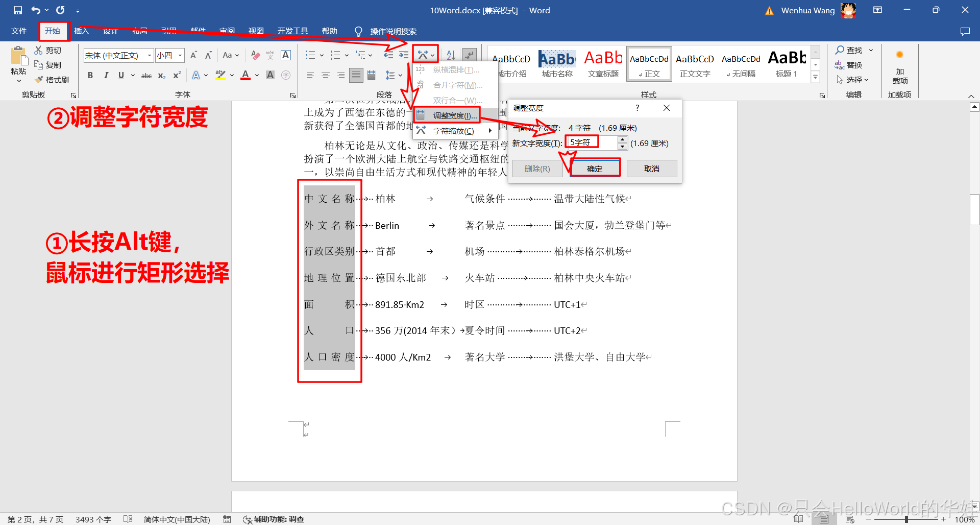Screen dimensions: 980x525
Task: Increase paragraph indent
Action: pos(404,55)
